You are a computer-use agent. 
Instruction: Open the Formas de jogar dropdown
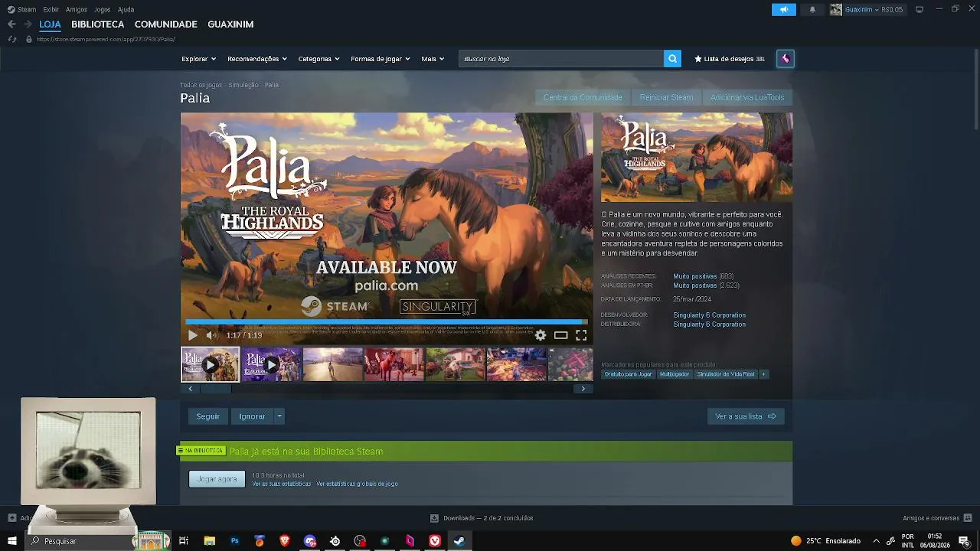[x=381, y=59]
